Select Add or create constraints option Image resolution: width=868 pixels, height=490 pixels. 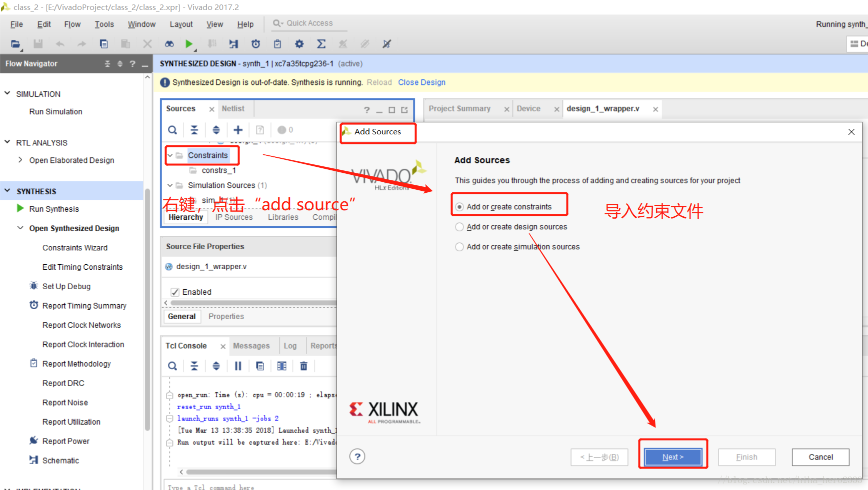459,207
